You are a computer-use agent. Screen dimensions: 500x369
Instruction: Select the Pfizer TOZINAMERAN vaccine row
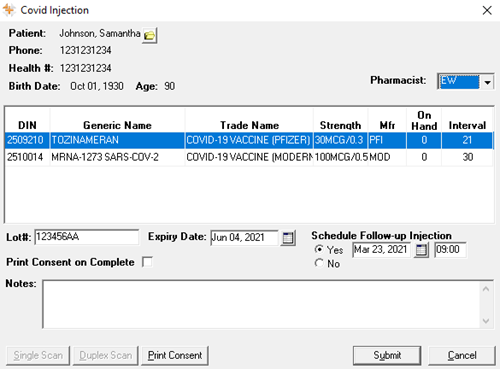click(x=249, y=140)
